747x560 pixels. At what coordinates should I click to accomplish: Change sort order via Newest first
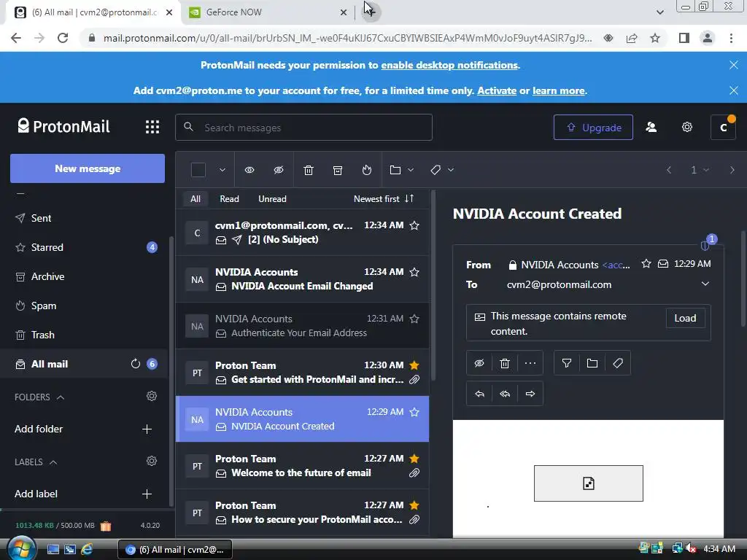pos(384,199)
